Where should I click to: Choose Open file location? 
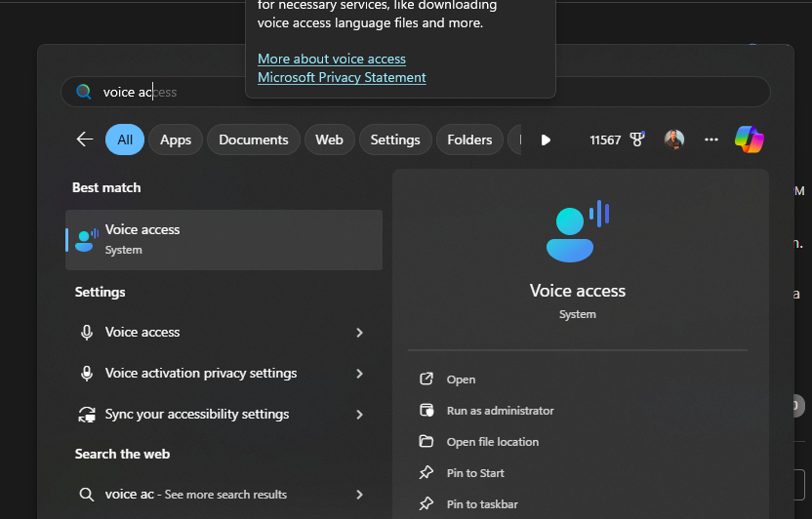pyautogui.click(x=493, y=442)
